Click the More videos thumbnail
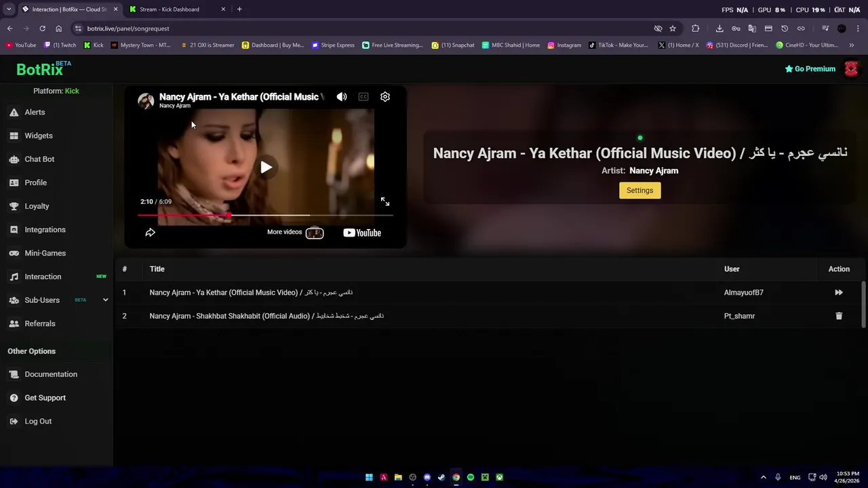The height and width of the screenshot is (488, 868). (315, 233)
